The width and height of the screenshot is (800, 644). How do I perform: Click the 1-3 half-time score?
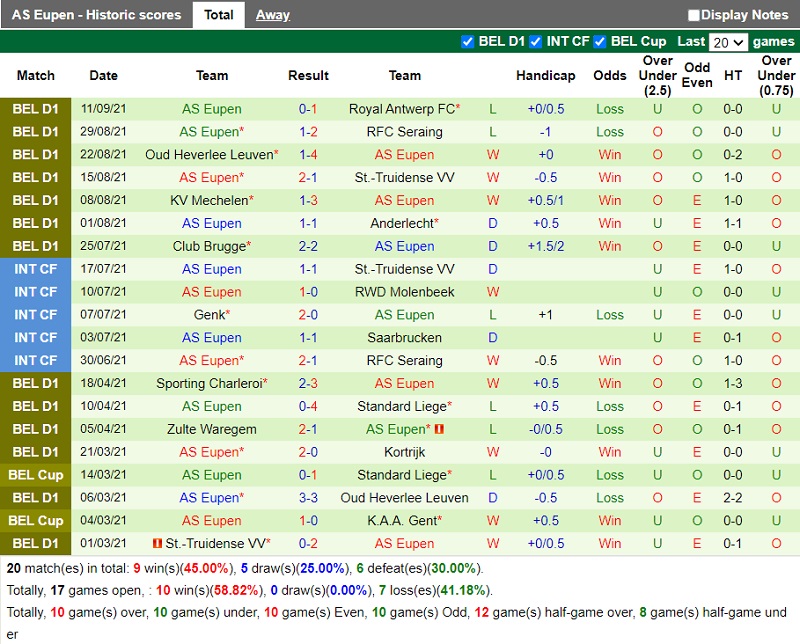click(x=733, y=383)
